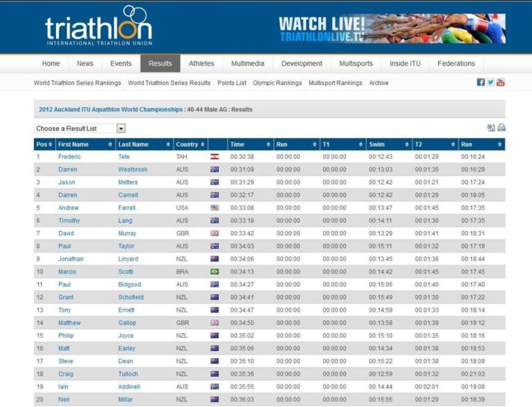Screen dimensions: 532x407
Task: Open the ITU YouTube channel icon
Action: click(500, 82)
